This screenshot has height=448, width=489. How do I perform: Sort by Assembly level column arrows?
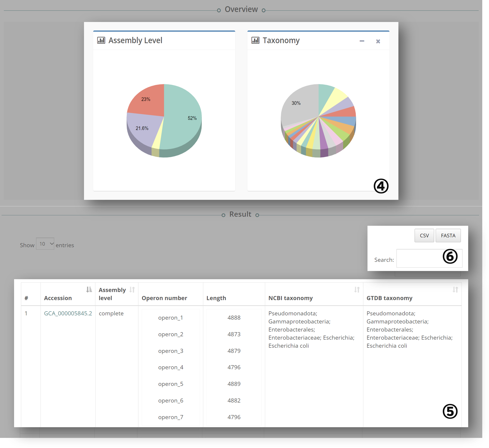(x=132, y=290)
